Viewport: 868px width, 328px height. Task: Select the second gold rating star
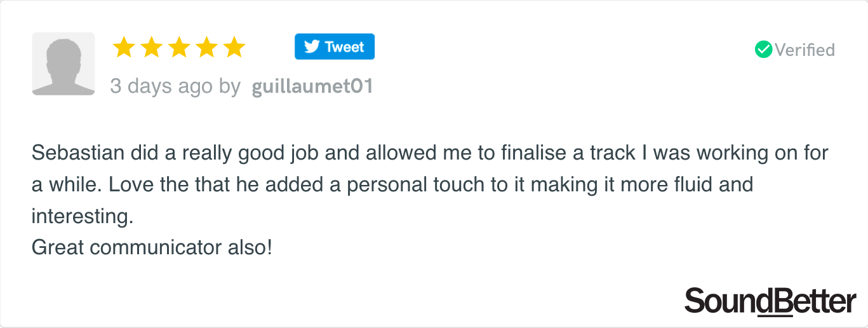click(x=152, y=47)
